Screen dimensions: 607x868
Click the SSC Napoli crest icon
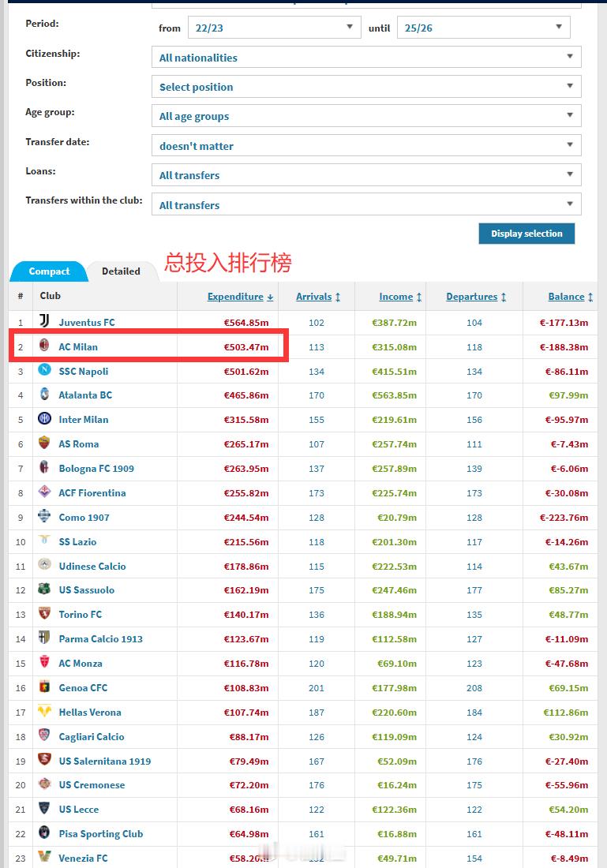(44, 369)
